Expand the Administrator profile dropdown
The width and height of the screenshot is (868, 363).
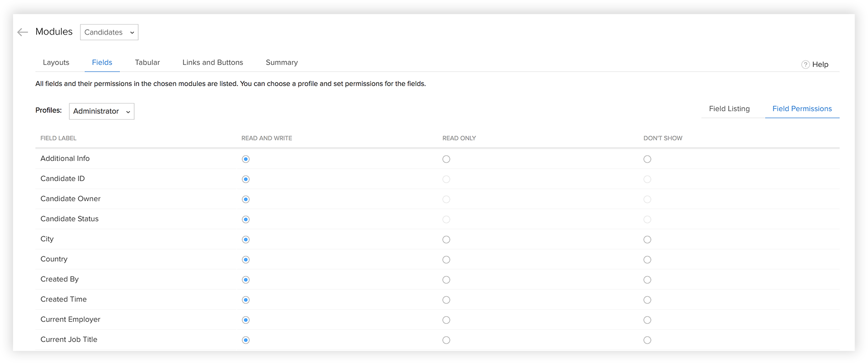(102, 111)
